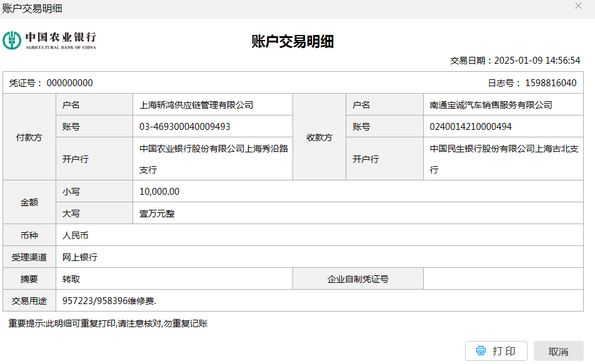Click the Agricultural Bank of China logo
This screenshot has height=364, width=595.
[50, 41]
